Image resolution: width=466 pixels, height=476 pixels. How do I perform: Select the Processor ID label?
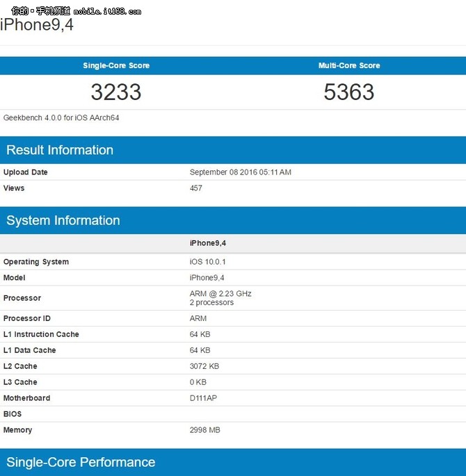(27, 318)
